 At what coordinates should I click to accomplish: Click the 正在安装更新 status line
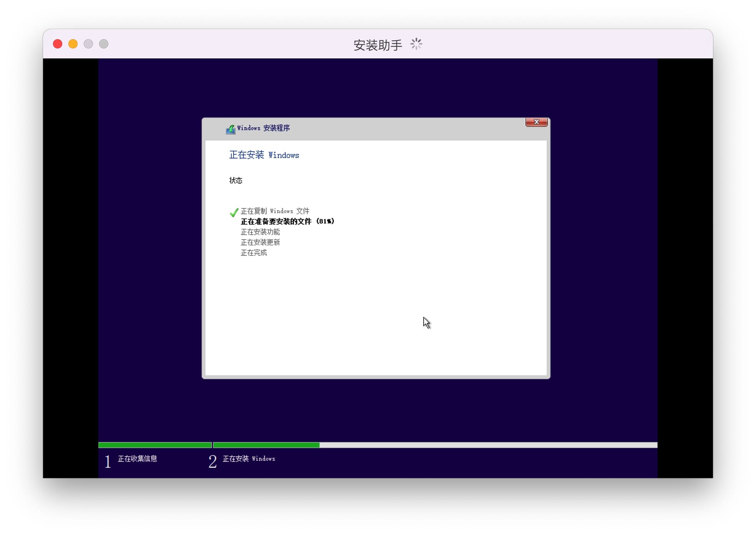(260, 242)
